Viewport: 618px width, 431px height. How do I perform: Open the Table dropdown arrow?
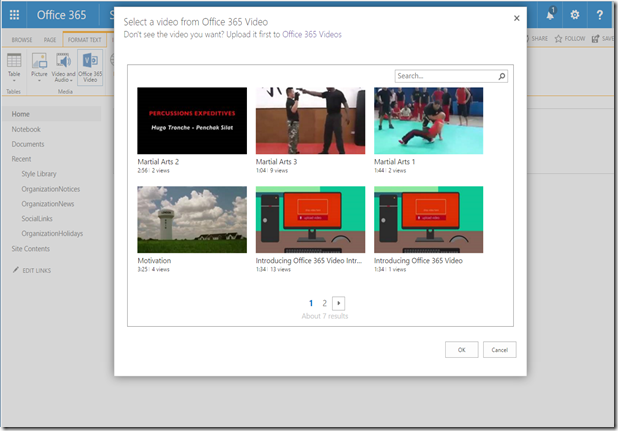pos(14,80)
